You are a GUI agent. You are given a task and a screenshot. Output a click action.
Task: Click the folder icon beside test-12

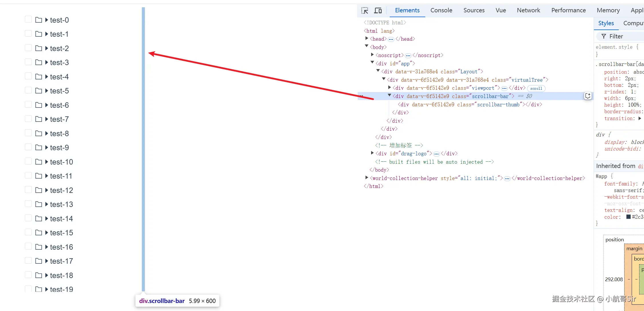coord(39,190)
